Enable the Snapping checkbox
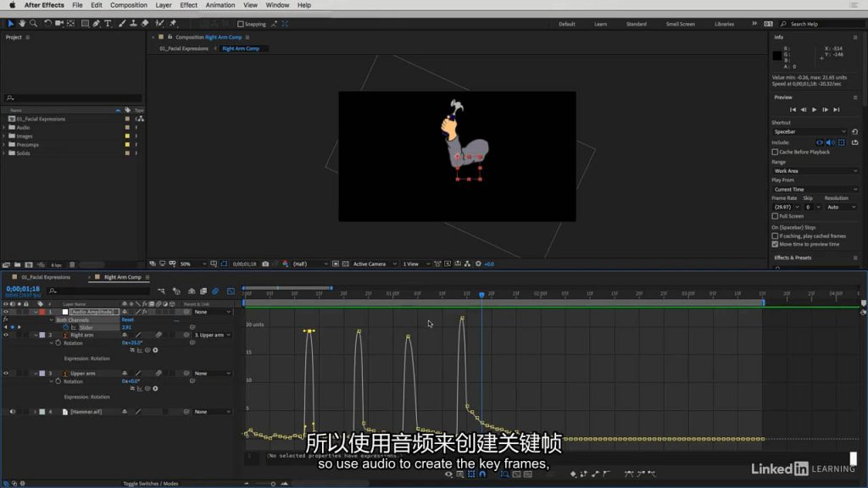 (x=240, y=25)
